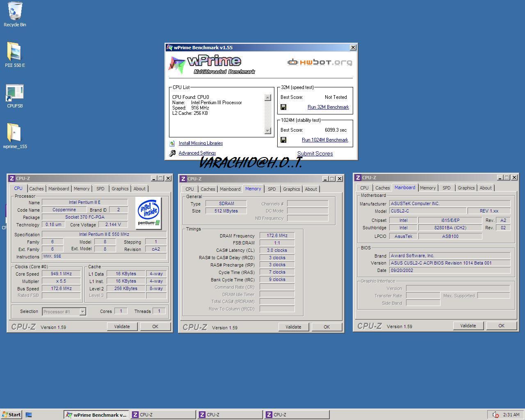Activate second CPU-Z taskbar button
This screenshot has width=525, height=420.
(x=230, y=415)
